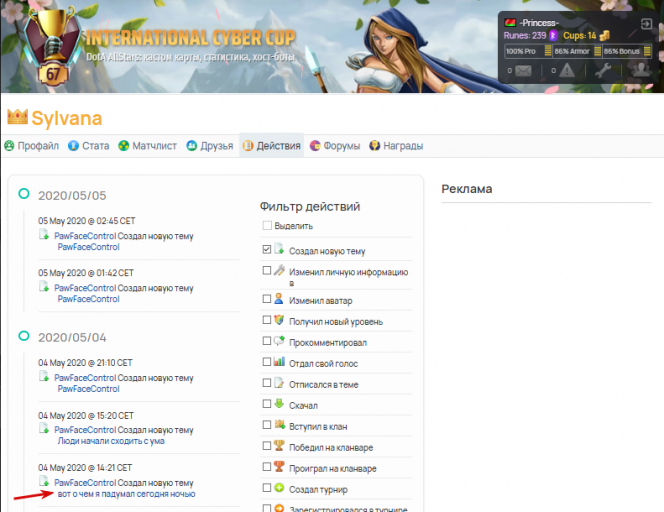This screenshot has width=664, height=512.
Task: Click the wrench icon for Изменил личную информацию
Action: pyautogui.click(x=279, y=270)
